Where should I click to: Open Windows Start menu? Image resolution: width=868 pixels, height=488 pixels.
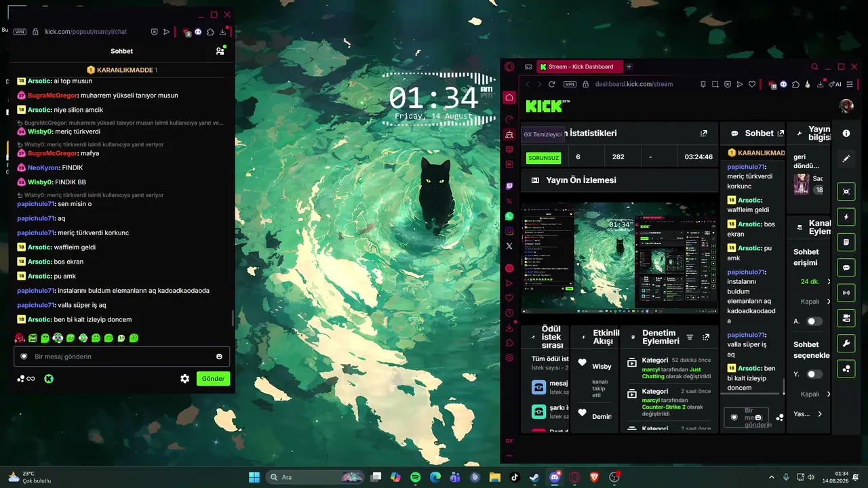254,477
